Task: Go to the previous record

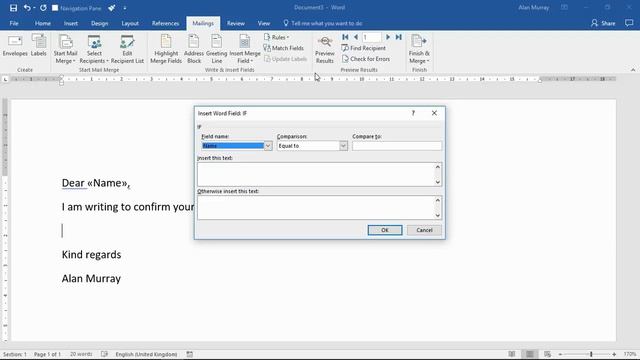Action: pos(356,37)
